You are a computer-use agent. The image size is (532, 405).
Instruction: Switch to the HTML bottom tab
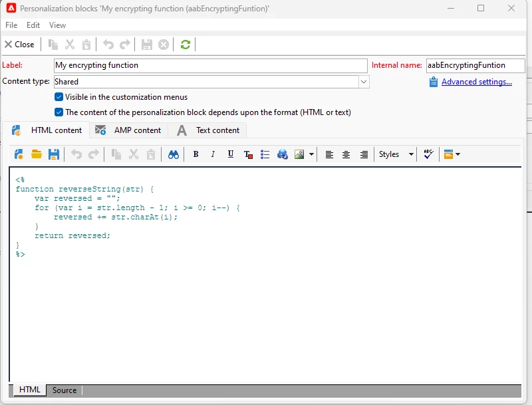tap(29, 390)
